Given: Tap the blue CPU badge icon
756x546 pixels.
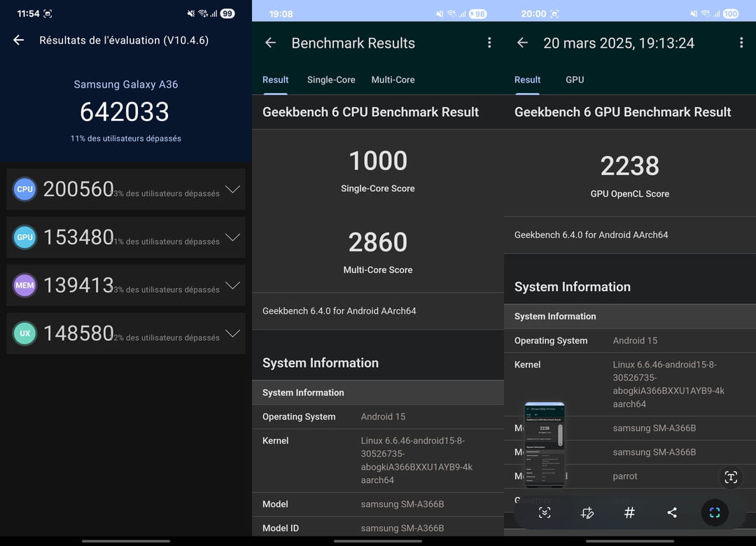Looking at the screenshot, I should pos(24,189).
